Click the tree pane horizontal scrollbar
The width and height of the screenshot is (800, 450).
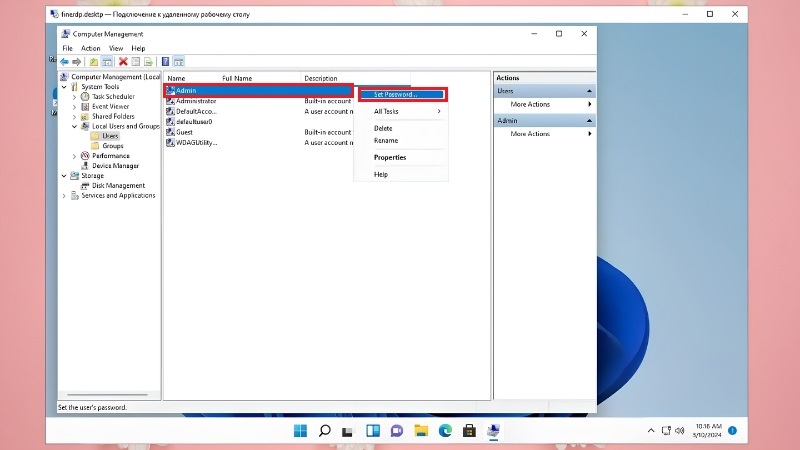[107, 394]
